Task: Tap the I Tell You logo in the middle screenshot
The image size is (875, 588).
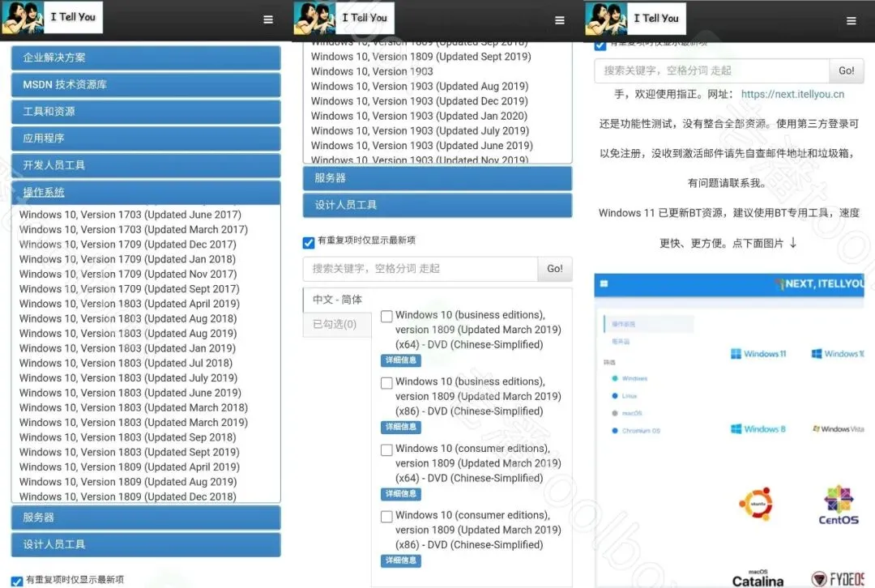Action: tap(344, 19)
